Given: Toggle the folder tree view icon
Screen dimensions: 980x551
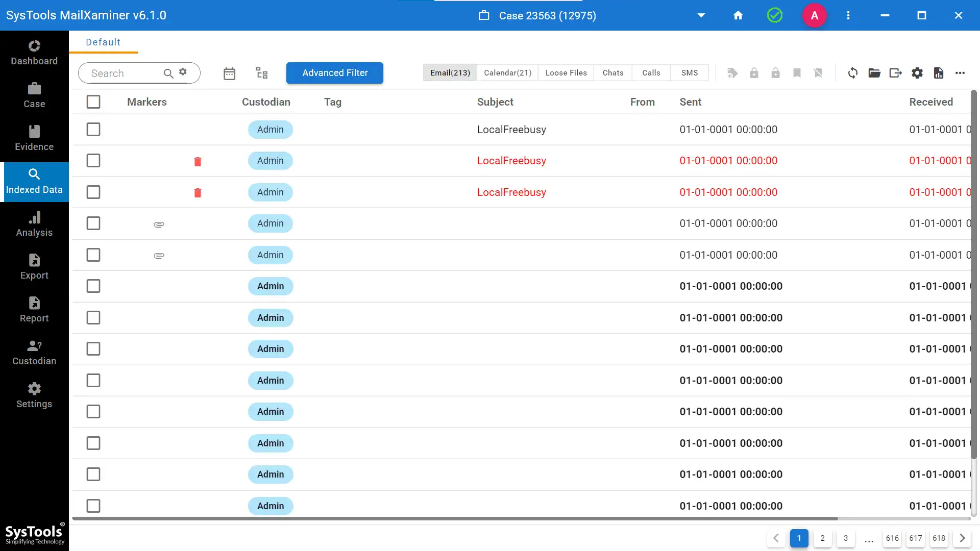Looking at the screenshot, I should tap(261, 73).
